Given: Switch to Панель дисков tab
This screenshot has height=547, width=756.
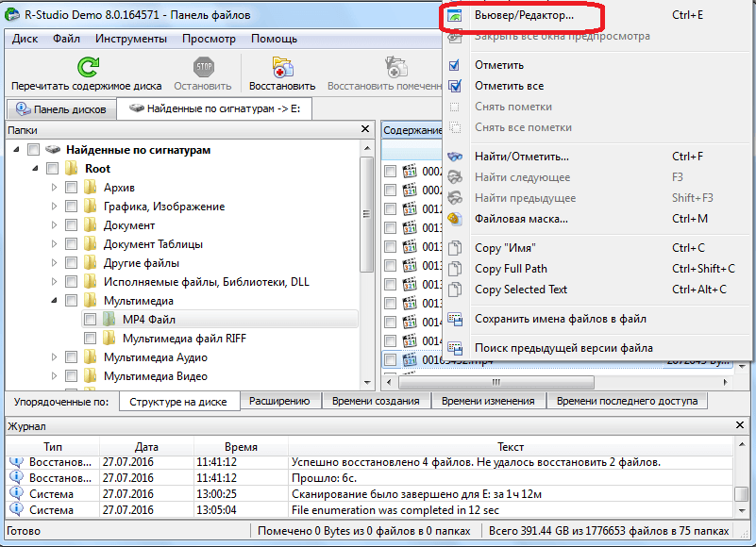Looking at the screenshot, I should pos(62,109).
